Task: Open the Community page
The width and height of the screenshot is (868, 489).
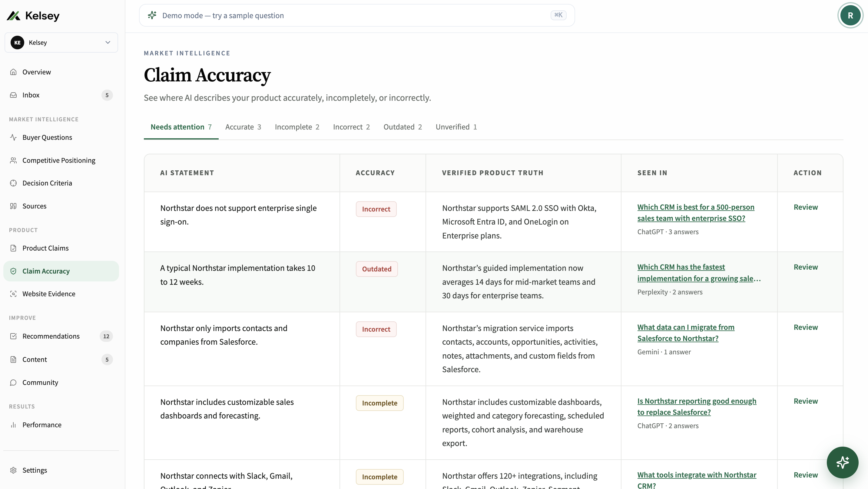Action: point(61,382)
